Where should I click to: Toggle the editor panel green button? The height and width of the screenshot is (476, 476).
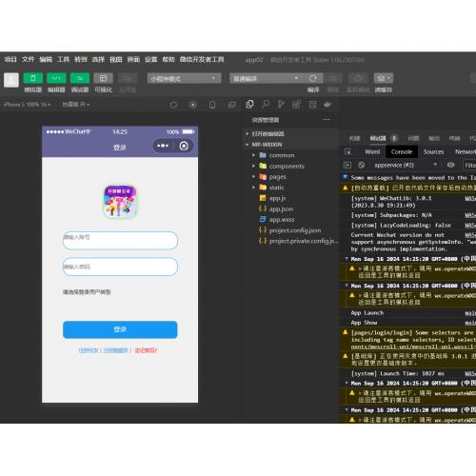point(56,78)
